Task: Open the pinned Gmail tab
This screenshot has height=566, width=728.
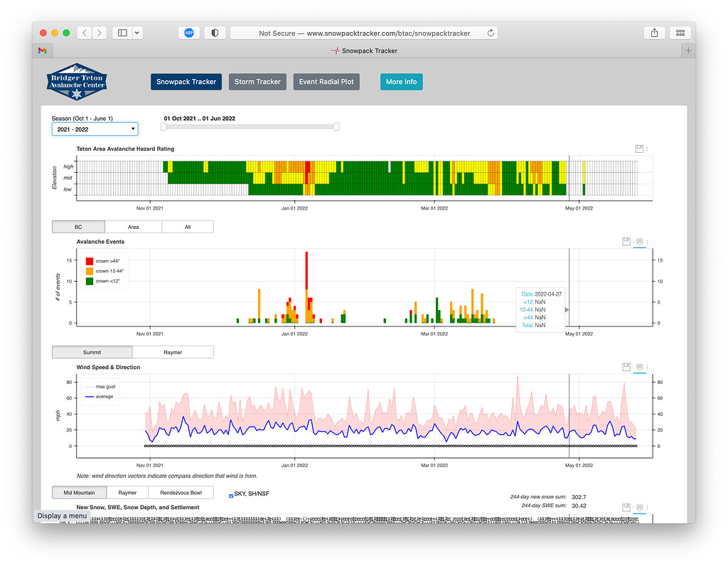Action: (43, 51)
